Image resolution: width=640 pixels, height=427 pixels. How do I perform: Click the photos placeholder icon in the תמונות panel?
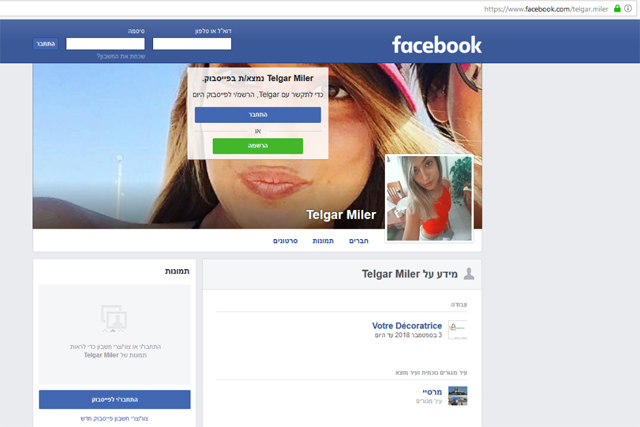coord(114,319)
